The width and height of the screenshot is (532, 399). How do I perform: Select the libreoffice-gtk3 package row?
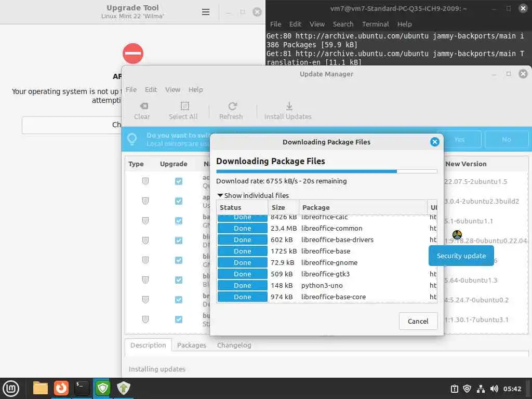[x=327, y=274]
